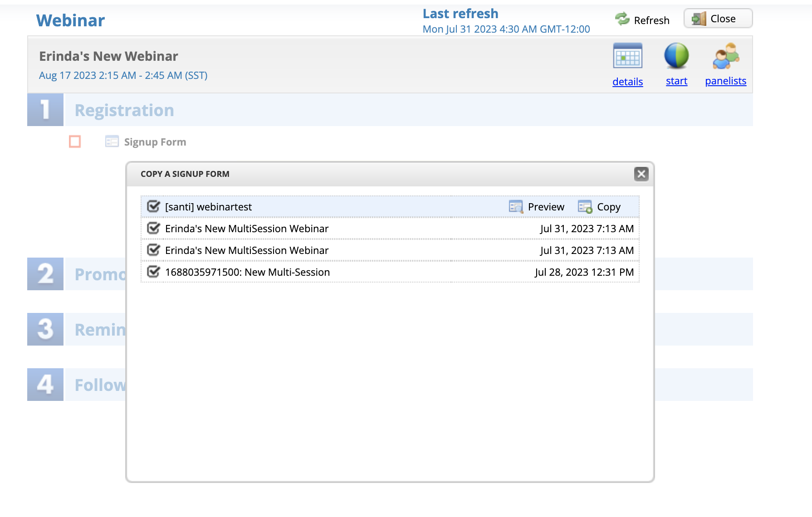Select the 1688035971500: New Multi-Session row
The height and width of the screenshot is (517, 812).
pos(390,272)
